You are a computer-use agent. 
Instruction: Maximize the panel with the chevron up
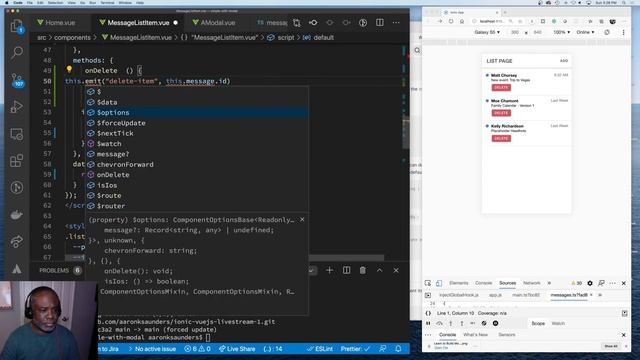(x=379, y=270)
